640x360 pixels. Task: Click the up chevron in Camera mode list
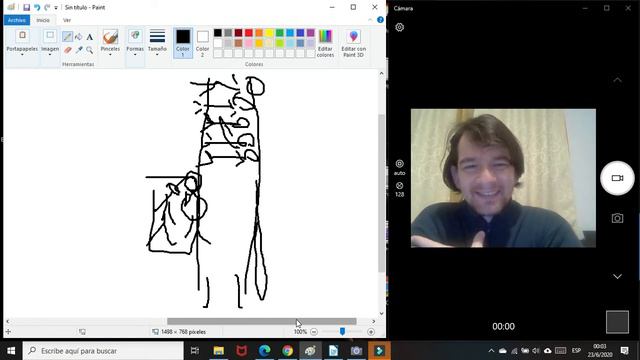(x=617, y=80)
